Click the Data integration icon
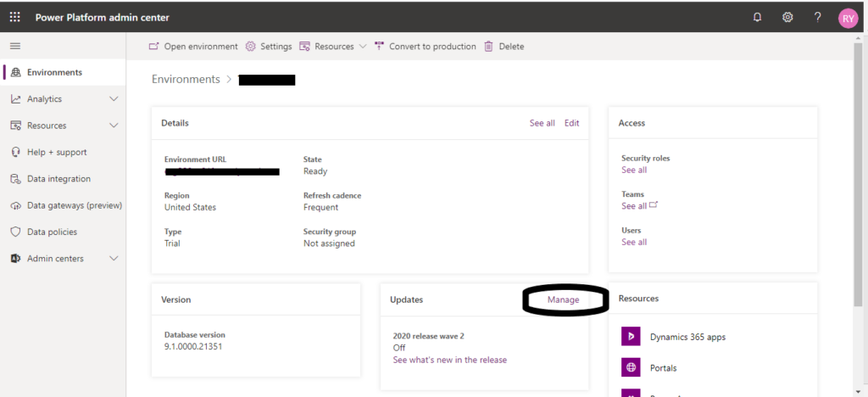 tap(15, 179)
